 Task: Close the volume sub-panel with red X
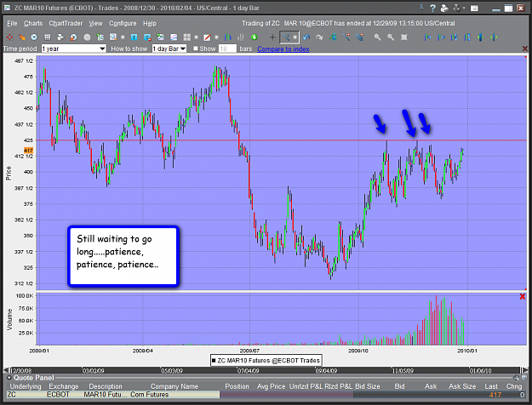[523, 296]
